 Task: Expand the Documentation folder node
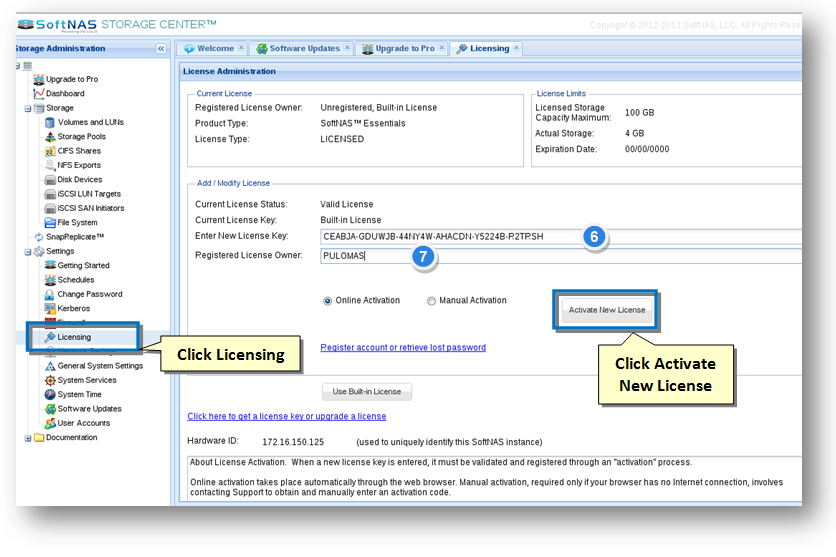28,438
